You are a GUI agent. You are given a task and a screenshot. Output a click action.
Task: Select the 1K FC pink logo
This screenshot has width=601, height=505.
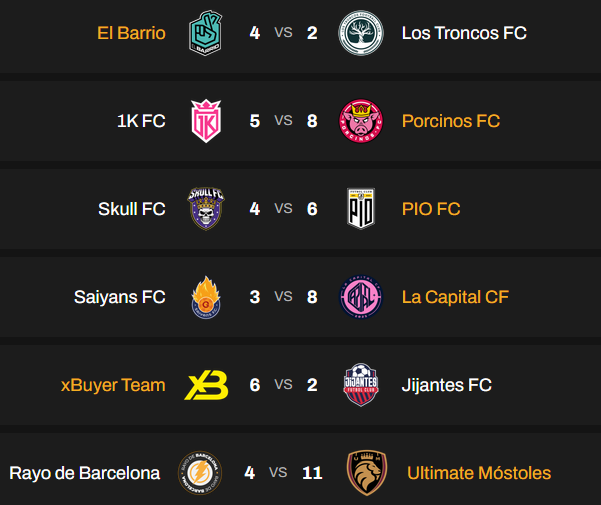208,121
